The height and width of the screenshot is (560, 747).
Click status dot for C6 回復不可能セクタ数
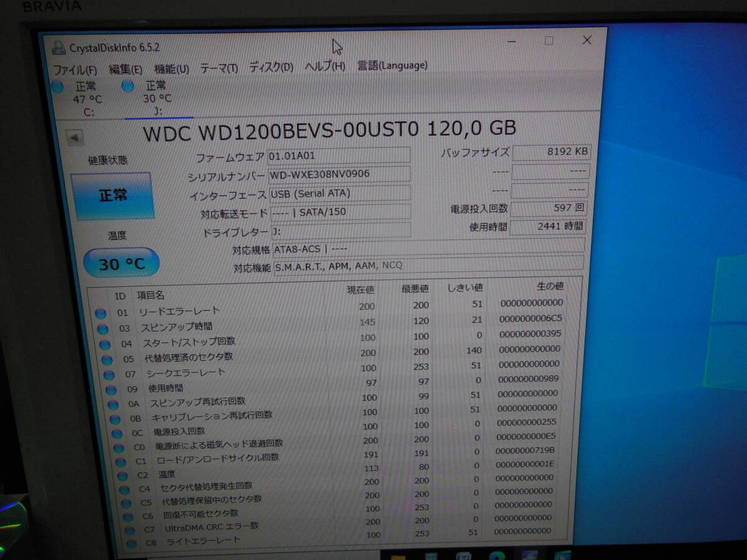(128, 517)
